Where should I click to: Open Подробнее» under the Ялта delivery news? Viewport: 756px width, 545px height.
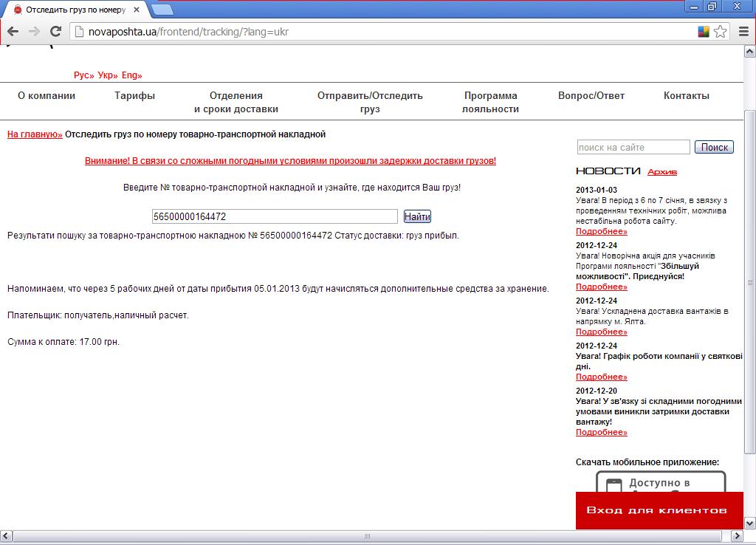point(601,332)
